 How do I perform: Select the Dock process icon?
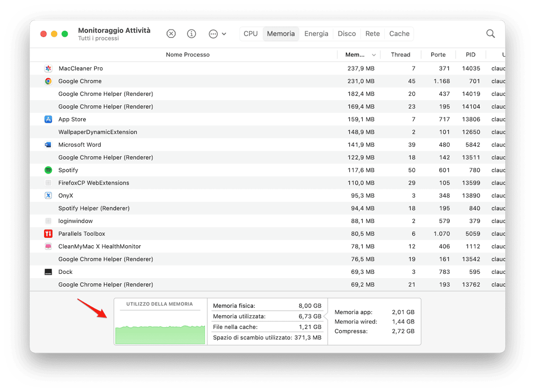[x=48, y=272]
